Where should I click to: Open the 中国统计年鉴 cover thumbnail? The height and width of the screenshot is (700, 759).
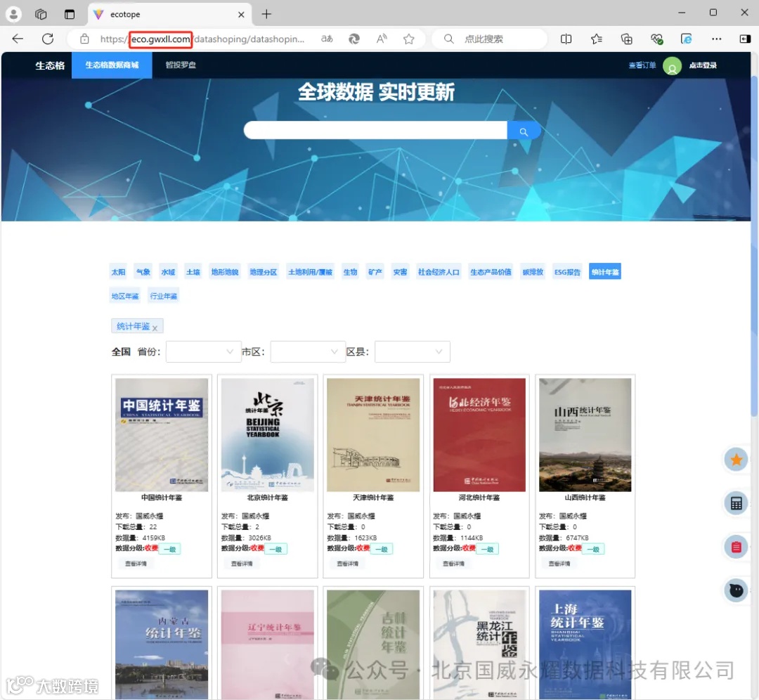(162, 435)
